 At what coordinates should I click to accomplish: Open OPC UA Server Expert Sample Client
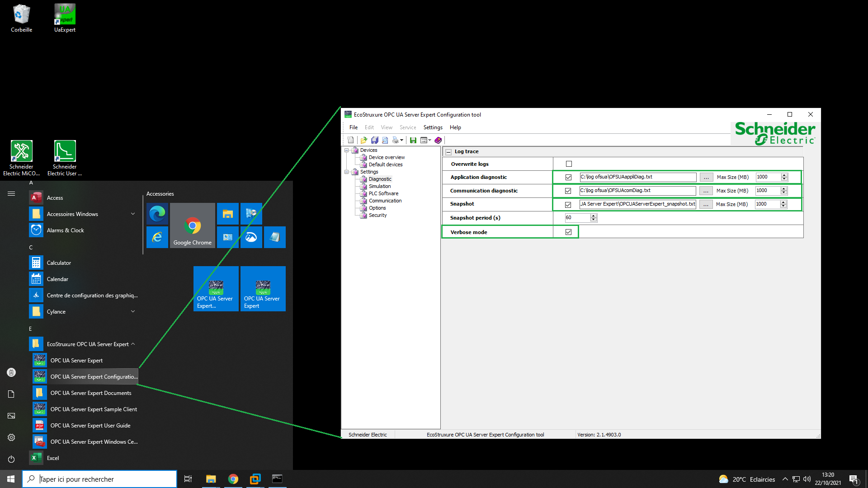(85, 409)
